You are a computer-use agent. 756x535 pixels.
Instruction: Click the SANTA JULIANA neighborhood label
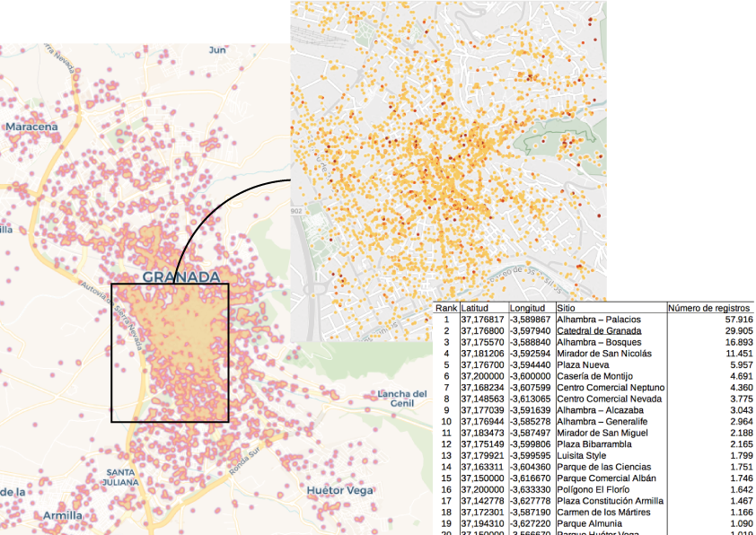coord(121,477)
